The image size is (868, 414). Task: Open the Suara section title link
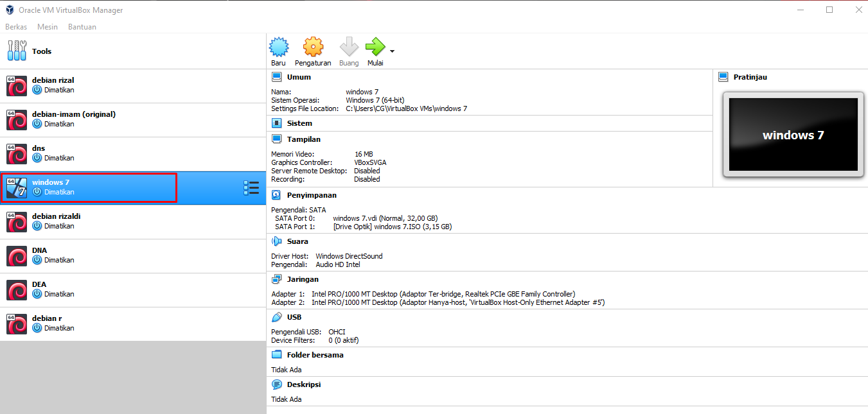point(297,241)
